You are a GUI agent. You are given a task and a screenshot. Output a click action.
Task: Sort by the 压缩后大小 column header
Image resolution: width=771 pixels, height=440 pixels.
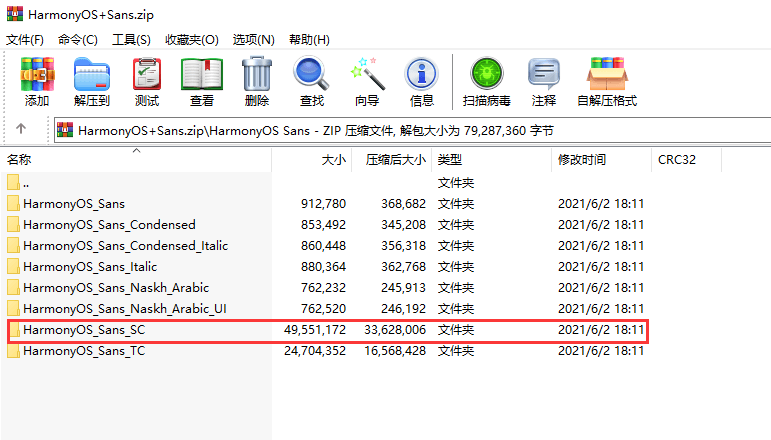391,160
